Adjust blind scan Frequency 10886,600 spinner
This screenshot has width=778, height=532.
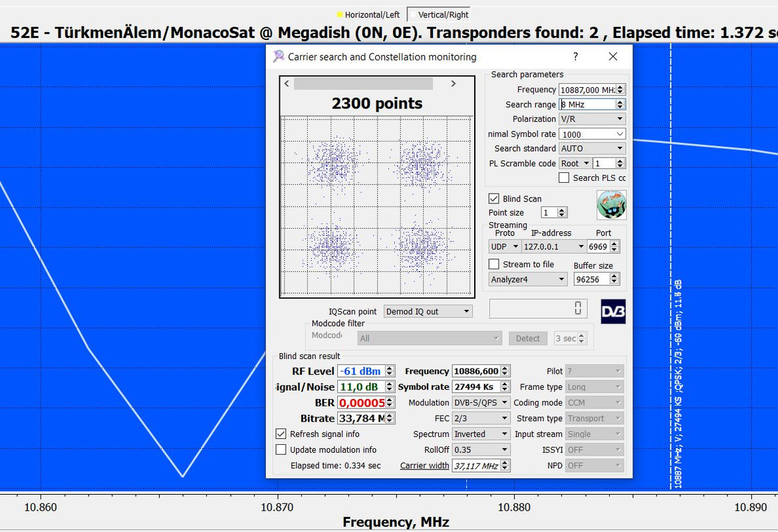[x=505, y=371]
